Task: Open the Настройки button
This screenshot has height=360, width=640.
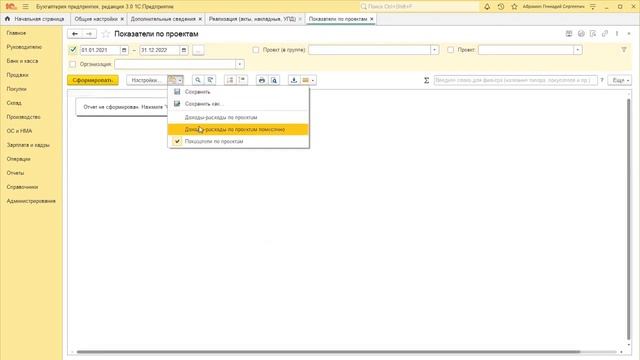Action: click(x=147, y=80)
